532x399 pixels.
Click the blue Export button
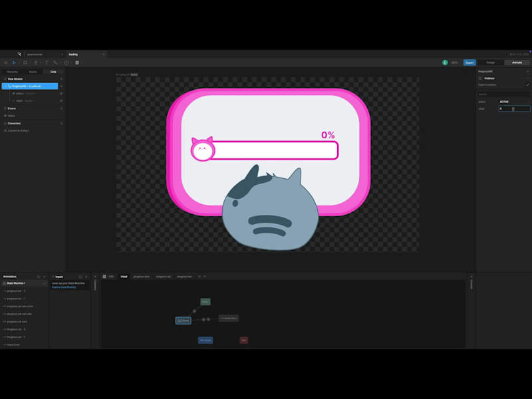click(470, 63)
